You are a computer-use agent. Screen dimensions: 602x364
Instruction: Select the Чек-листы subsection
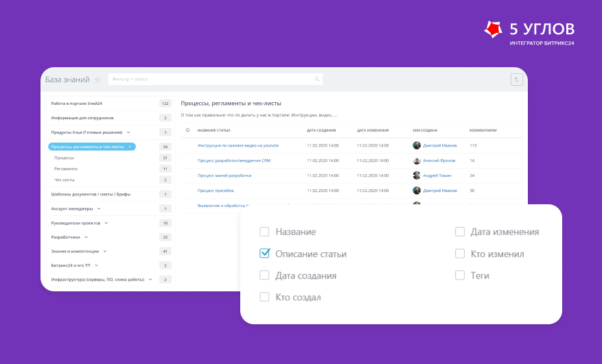pos(64,180)
